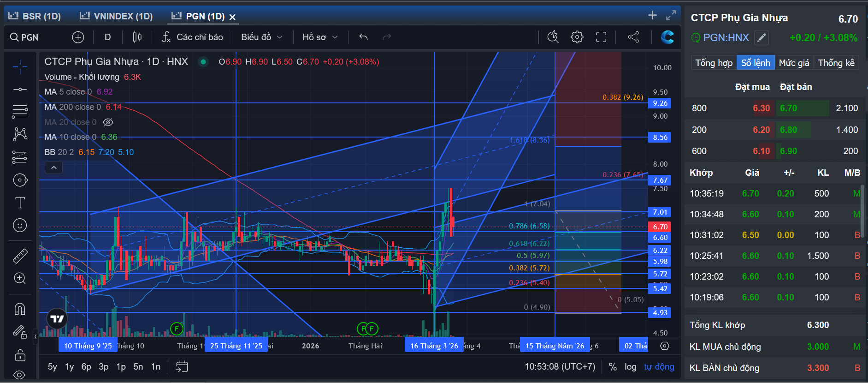Open the D interval selector
This screenshot has height=383, width=868.
click(x=107, y=37)
